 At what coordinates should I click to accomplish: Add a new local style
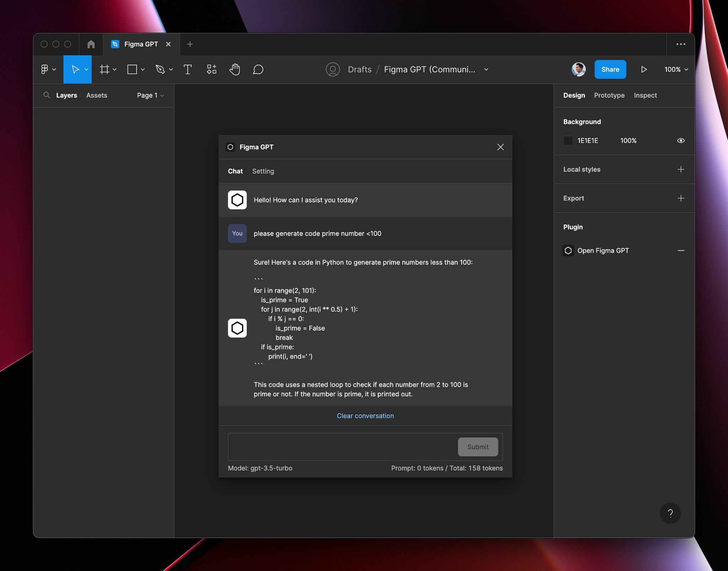pyautogui.click(x=681, y=169)
